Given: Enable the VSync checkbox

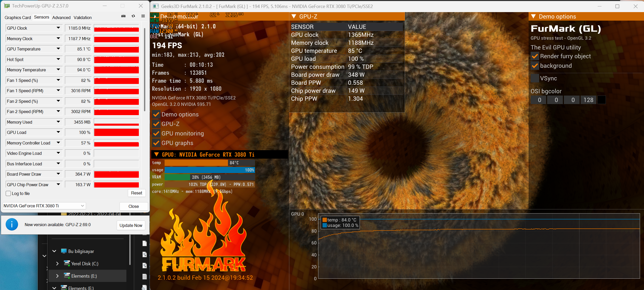Looking at the screenshot, I should (535, 78).
